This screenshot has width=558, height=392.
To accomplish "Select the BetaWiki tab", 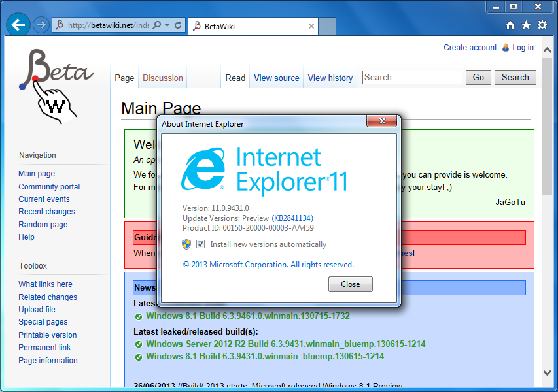I will [253, 26].
